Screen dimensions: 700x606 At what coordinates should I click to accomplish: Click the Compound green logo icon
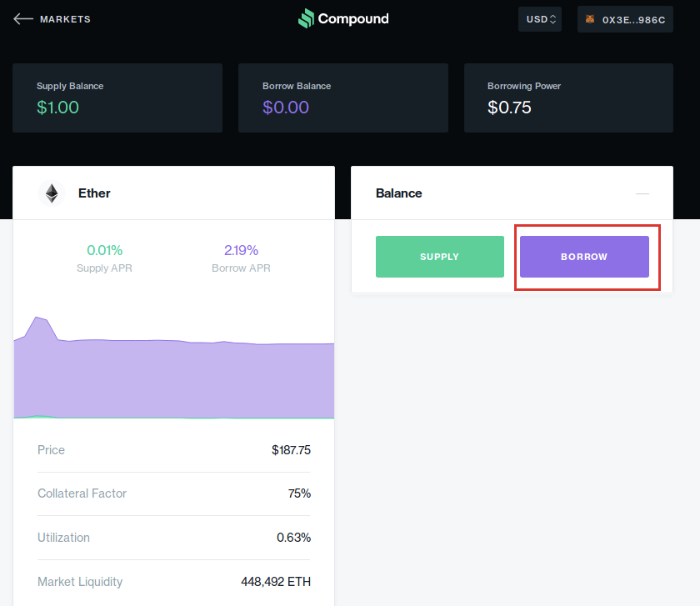tap(307, 18)
